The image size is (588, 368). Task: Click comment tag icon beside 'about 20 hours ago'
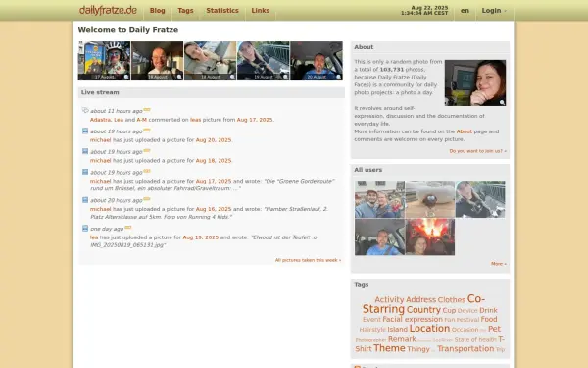pos(147,199)
